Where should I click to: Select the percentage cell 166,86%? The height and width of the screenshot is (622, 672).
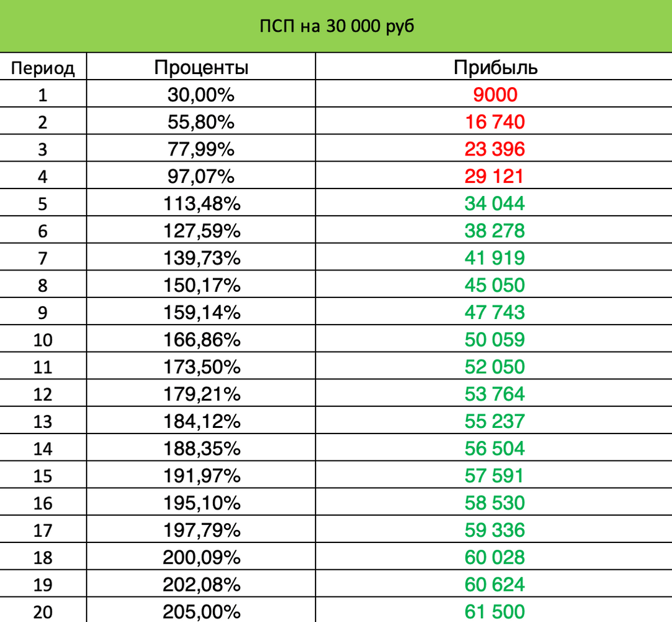coord(201,340)
